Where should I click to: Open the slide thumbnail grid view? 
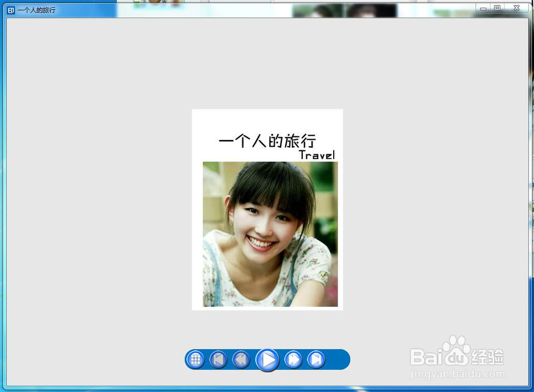tap(195, 359)
